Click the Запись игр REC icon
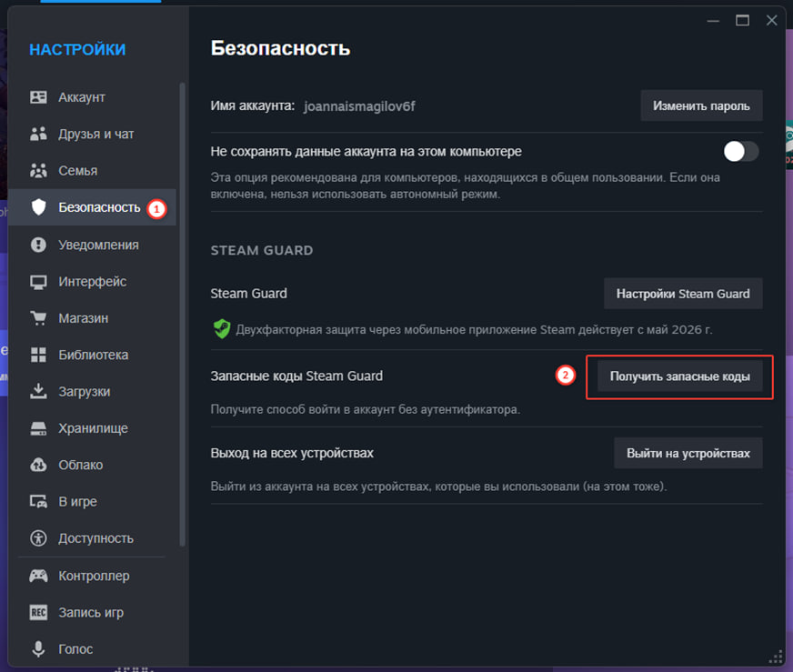Screen dimensions: 793x672 point(38,612)
